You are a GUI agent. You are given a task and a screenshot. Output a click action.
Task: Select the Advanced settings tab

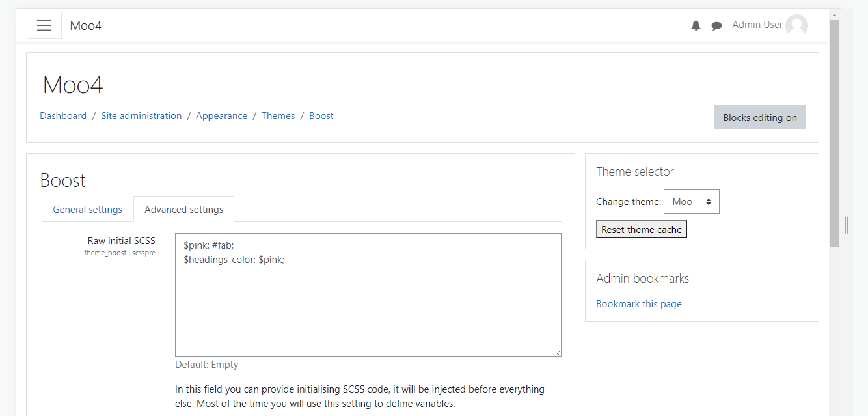point(184,210)
